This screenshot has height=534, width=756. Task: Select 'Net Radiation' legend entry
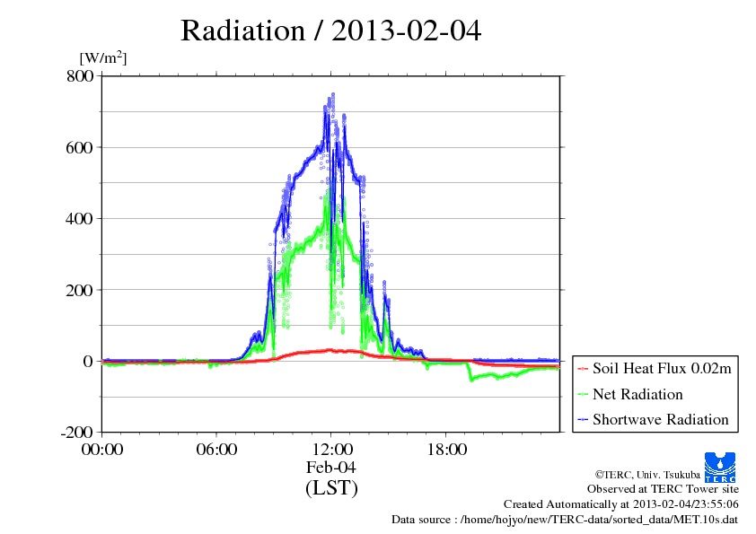pos(637,394)
